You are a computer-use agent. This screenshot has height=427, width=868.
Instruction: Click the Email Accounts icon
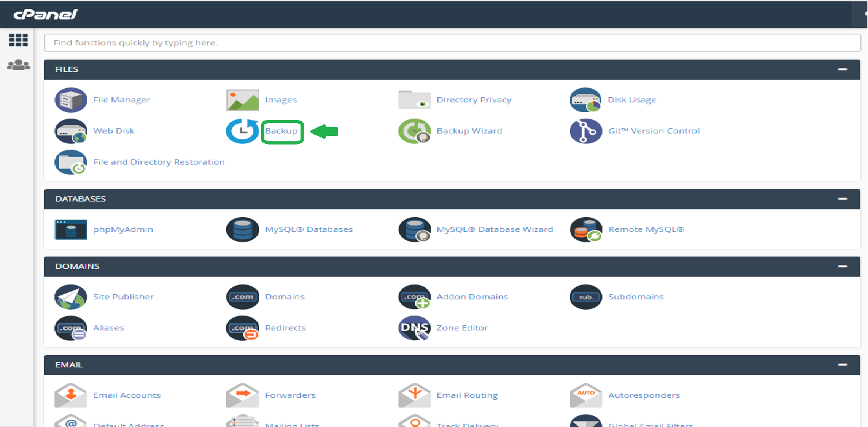click(x=71, y=395)
